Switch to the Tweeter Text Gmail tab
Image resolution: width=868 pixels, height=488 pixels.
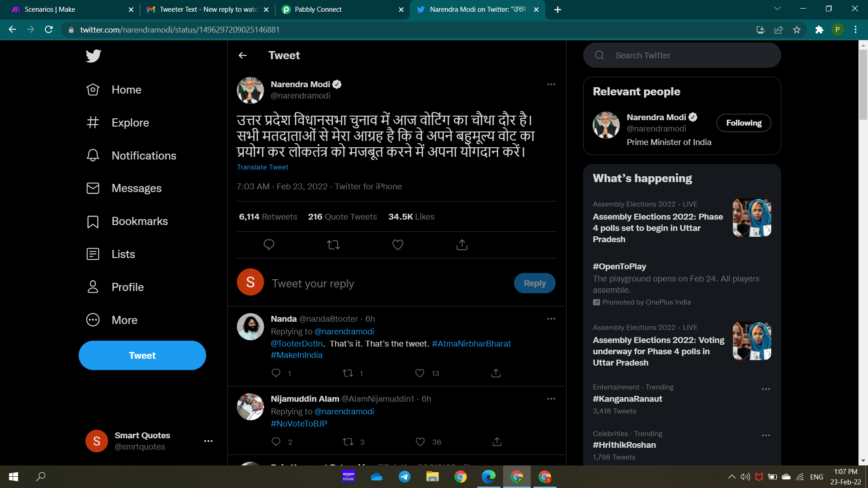207,9
